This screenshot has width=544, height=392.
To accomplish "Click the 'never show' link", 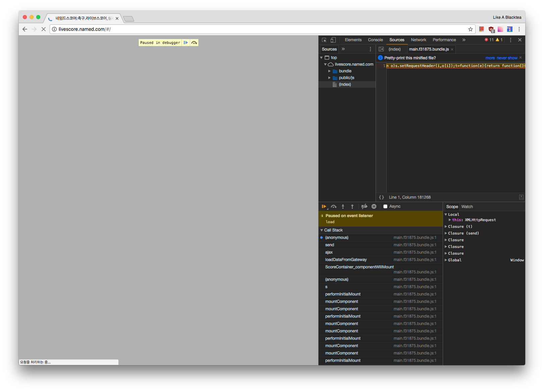I will click(x=507, y=58).
